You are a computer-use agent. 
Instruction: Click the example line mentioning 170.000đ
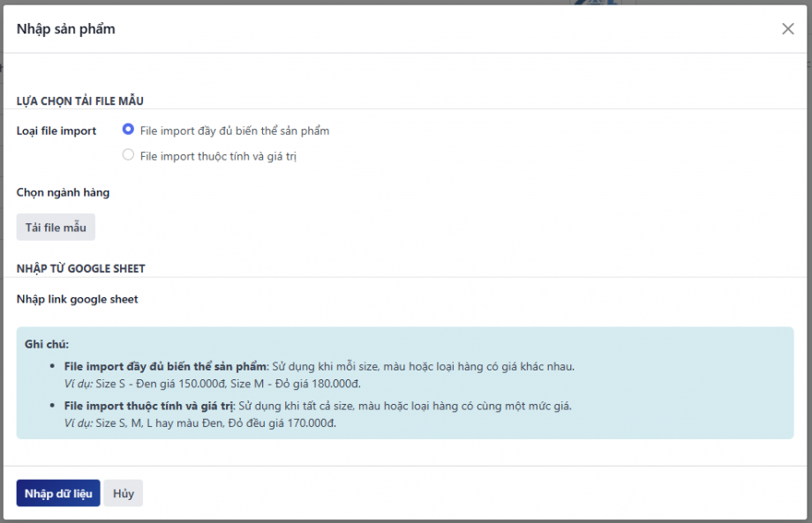click(199, 422)
